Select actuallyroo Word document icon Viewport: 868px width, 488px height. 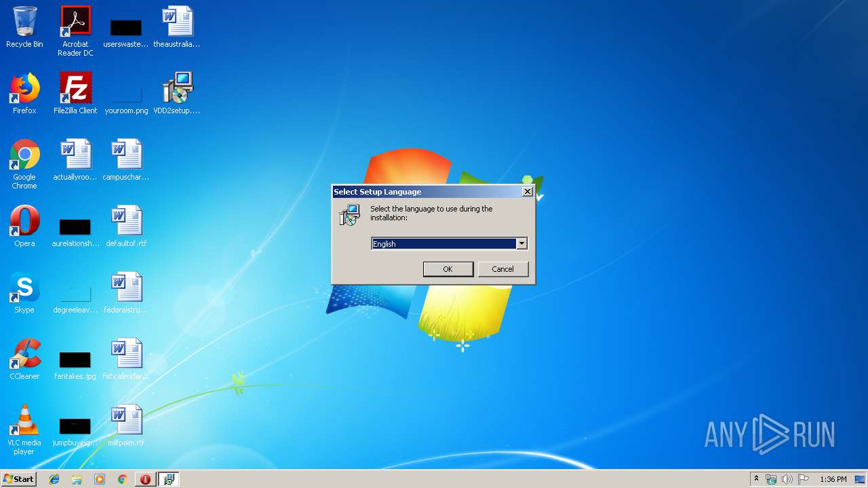pyautogui.click(x=75, y=160)
